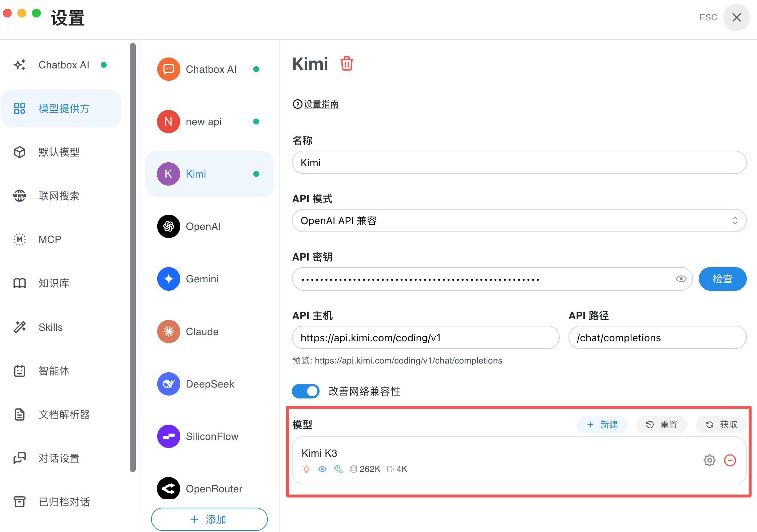757x532 pixels.
Task: Open the 知识库 settings section
Action: click(x=61, y=283)
